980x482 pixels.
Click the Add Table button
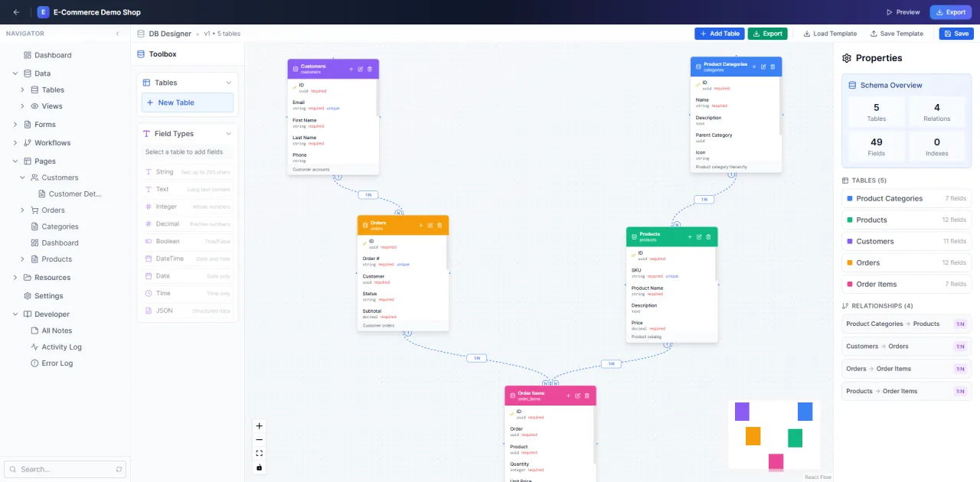720,34
